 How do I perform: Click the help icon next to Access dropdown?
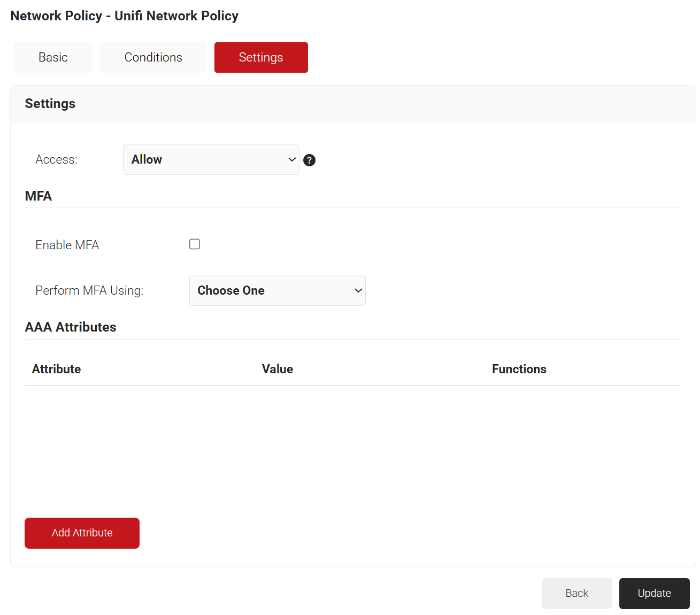pyautogui.click(x=309, y=159)
